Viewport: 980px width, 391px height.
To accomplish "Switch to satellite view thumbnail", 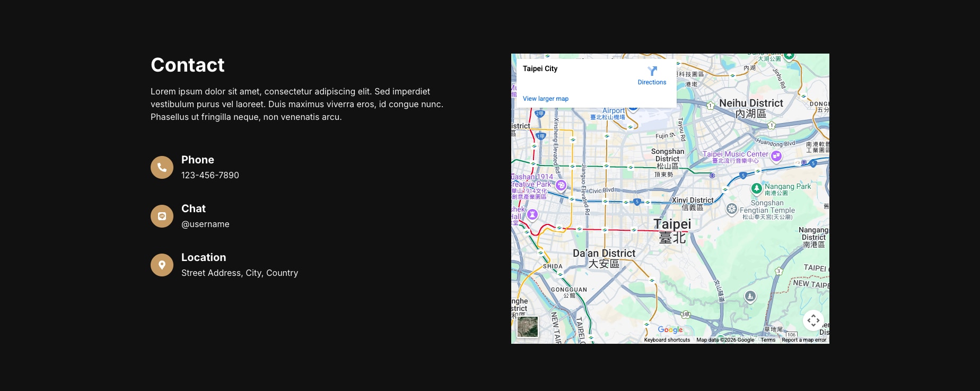I will point(528,327).
